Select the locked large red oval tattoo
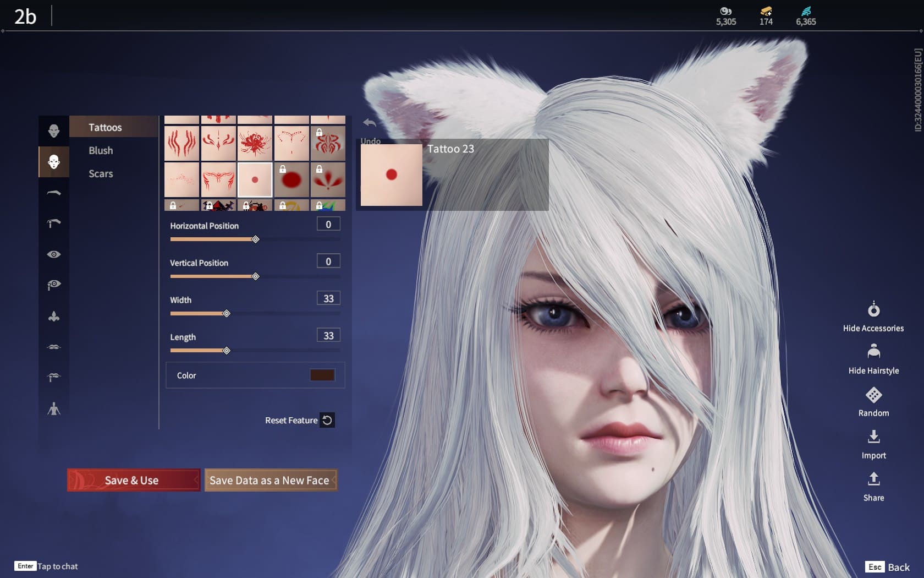Viewport: 924px width, 578px height. click(x=291, y=179)
